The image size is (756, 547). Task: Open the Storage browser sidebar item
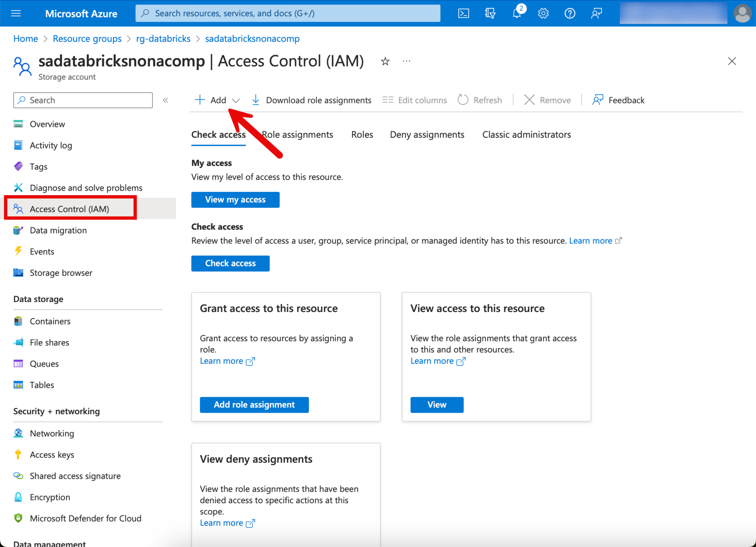pyautogui.click(x=61, y=273)
